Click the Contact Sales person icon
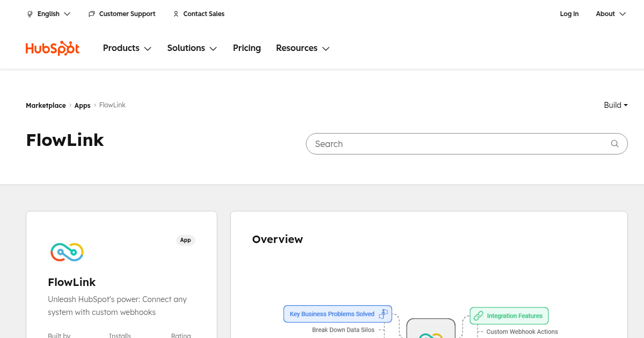644x338 pixels. [x=176, y=14]
